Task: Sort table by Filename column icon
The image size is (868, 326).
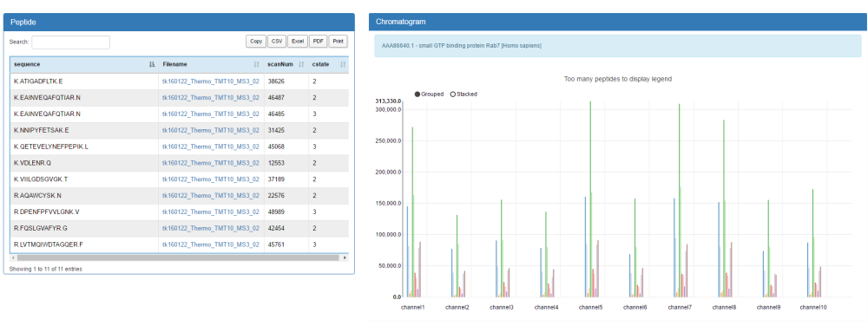Action: click(x=256, y=65)
